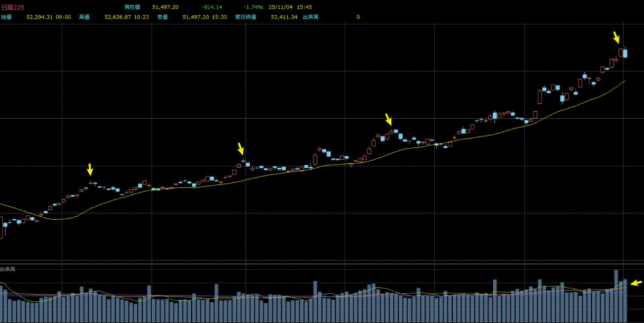Click the 出来高 label in the volume panel
The width and height of the screenshot is (644, 323).
pyautogui.click(x=8, y=269)
